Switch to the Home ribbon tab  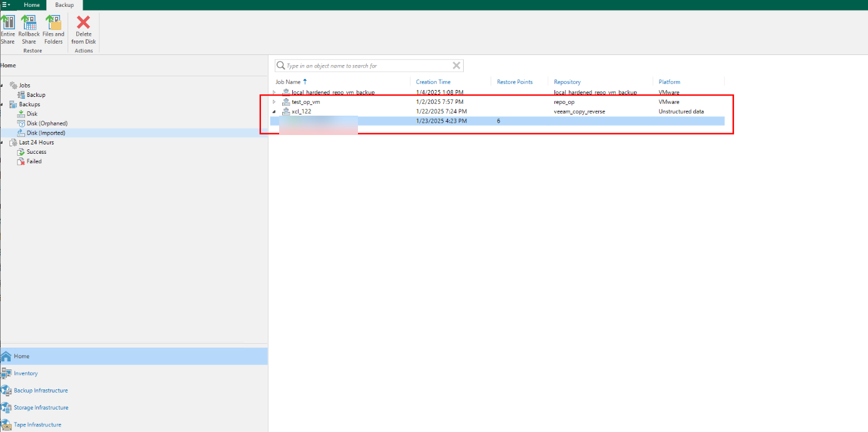click(x=31, y=5)
